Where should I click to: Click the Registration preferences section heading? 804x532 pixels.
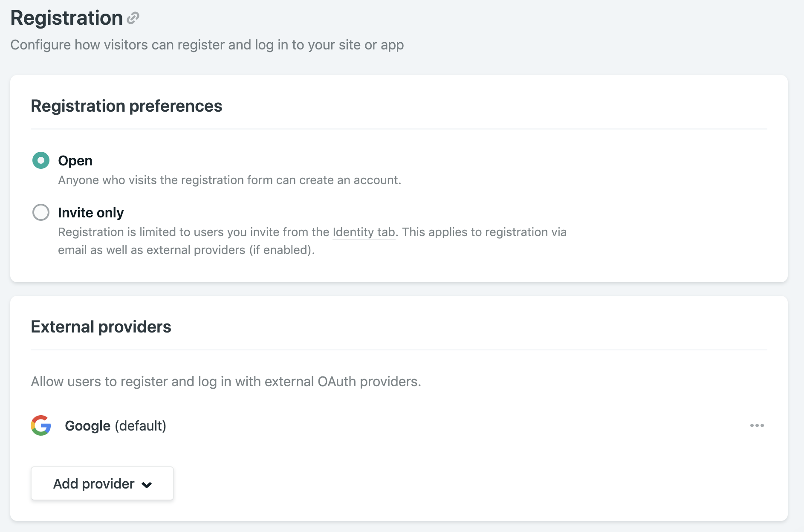(x=126, y=106)
